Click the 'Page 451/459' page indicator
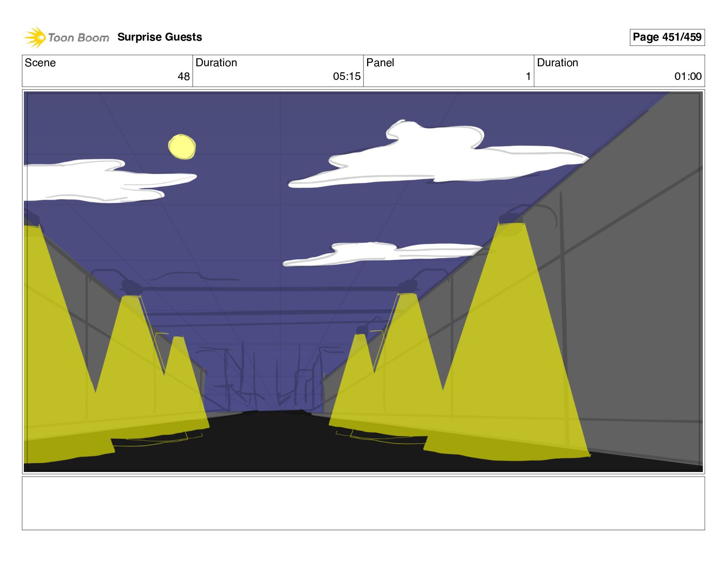Screen dimensions: 728x563 pos(667,37)
